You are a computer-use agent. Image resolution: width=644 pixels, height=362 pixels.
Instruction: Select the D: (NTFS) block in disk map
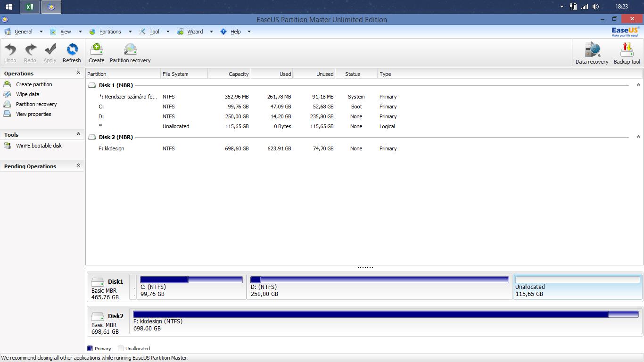click(380, 287)
